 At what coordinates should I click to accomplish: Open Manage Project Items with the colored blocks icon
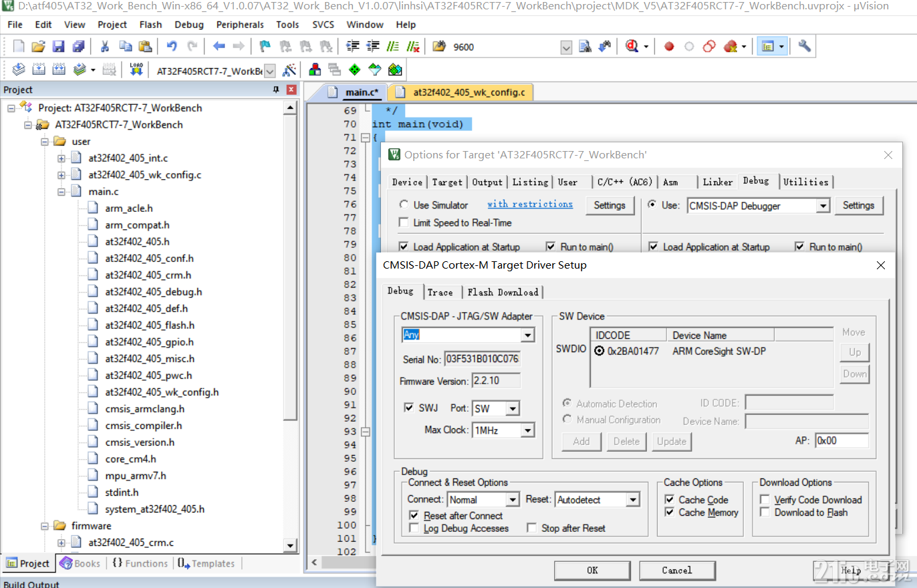pyautogui.click(x=314, y=69)
